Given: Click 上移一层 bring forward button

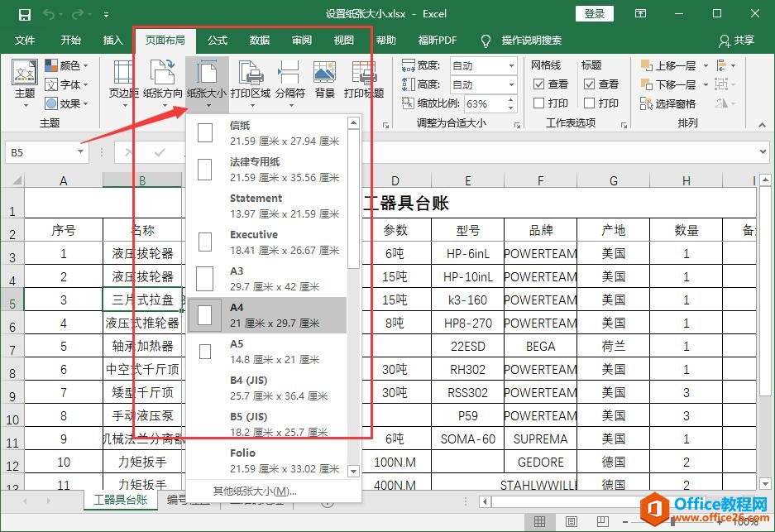Looking at the screenshot, I should (x=668, y=65).
